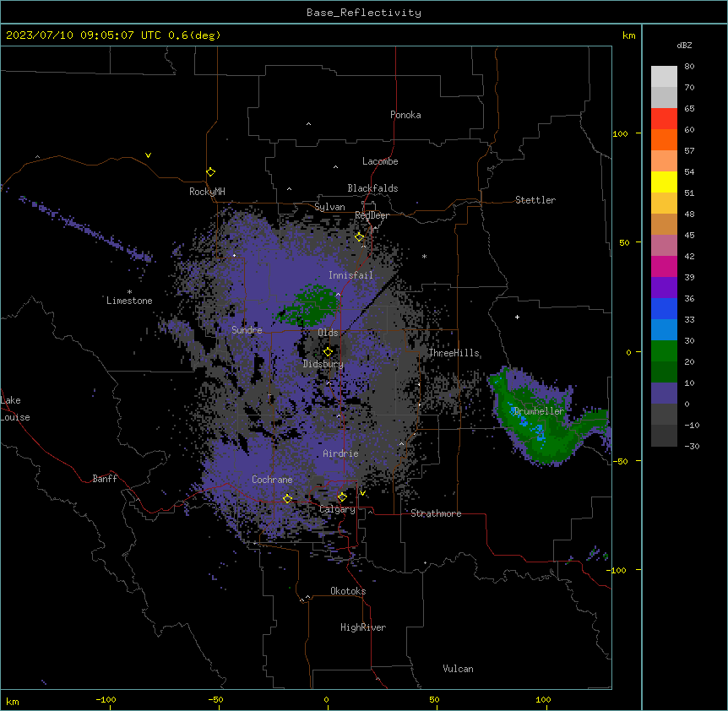This screenshot has width=728, height=711.
Task: Click the Okotoks town label
Action: tap(348, 591)
